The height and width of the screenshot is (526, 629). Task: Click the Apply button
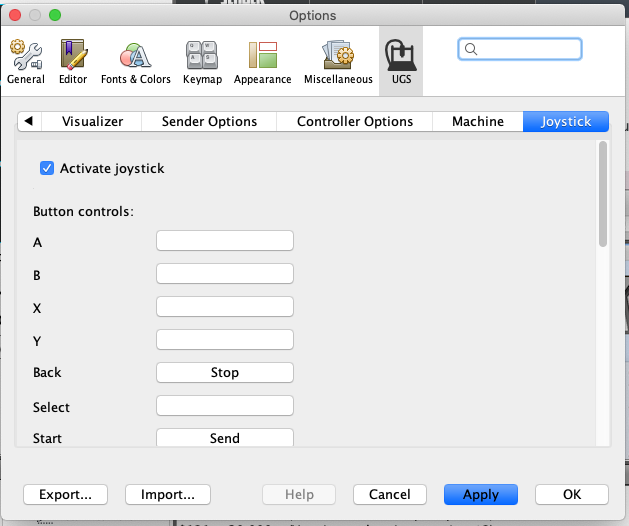coord(481,494)
